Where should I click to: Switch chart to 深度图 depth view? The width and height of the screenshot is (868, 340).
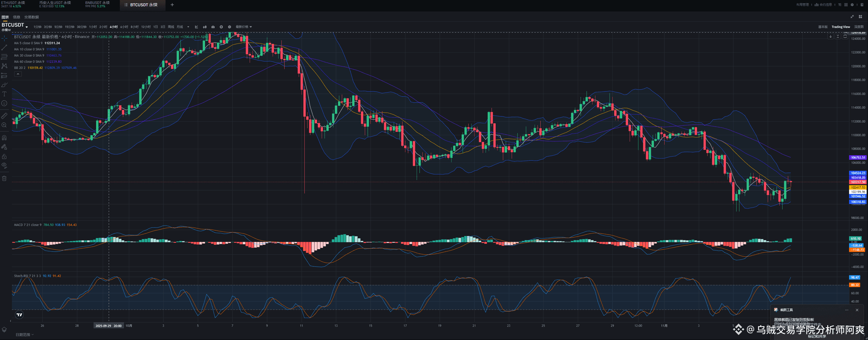point(859,27)
